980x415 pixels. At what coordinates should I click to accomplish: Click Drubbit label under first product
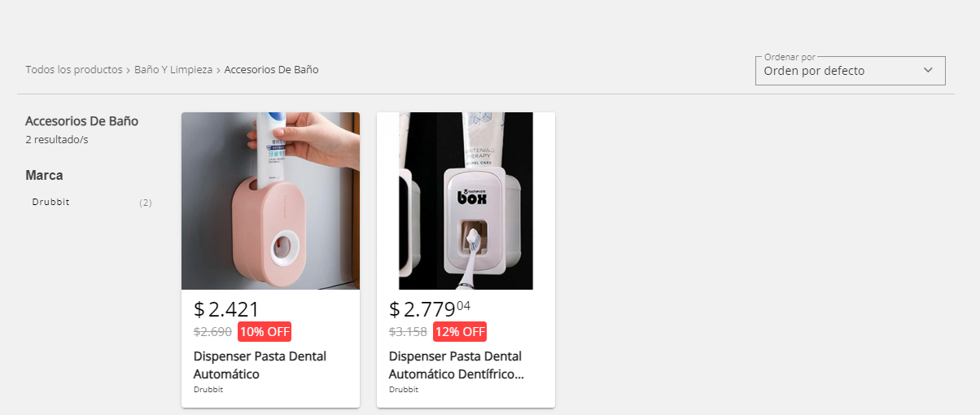(x=208, y=390)
